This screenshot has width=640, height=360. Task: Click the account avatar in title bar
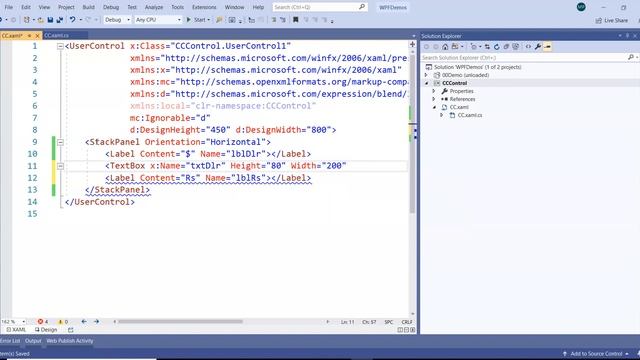click(581, 7)
